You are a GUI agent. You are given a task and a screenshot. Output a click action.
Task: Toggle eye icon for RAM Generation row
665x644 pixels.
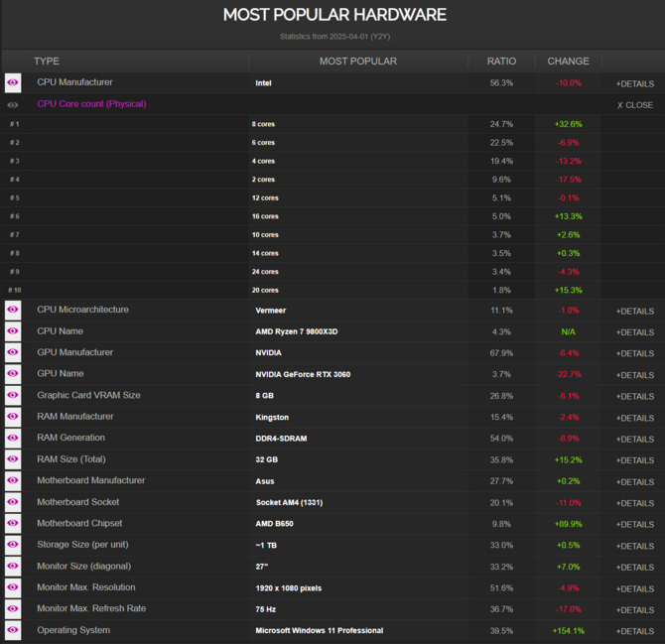point(13,438)
